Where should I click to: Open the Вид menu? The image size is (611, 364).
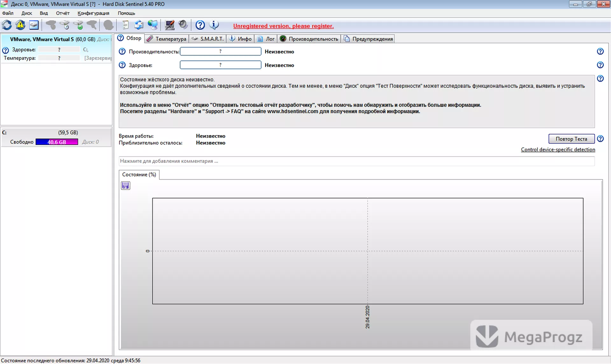[x=44, y=13]
